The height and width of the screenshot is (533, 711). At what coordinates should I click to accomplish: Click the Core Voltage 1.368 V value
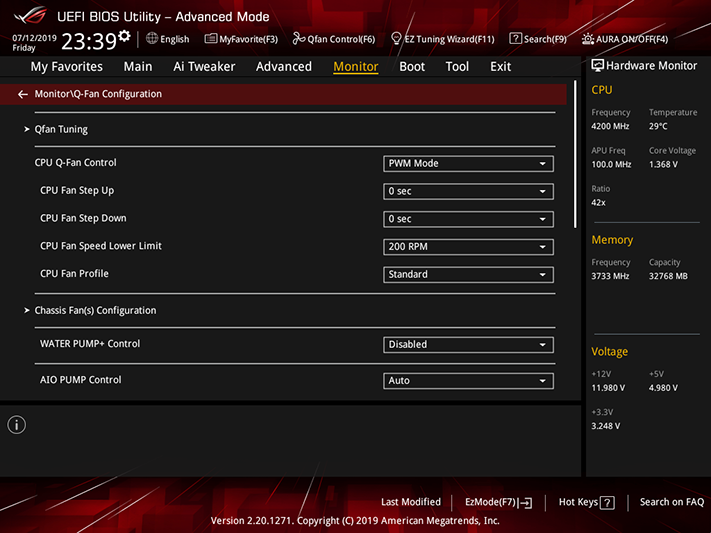[x=663, y=164]
